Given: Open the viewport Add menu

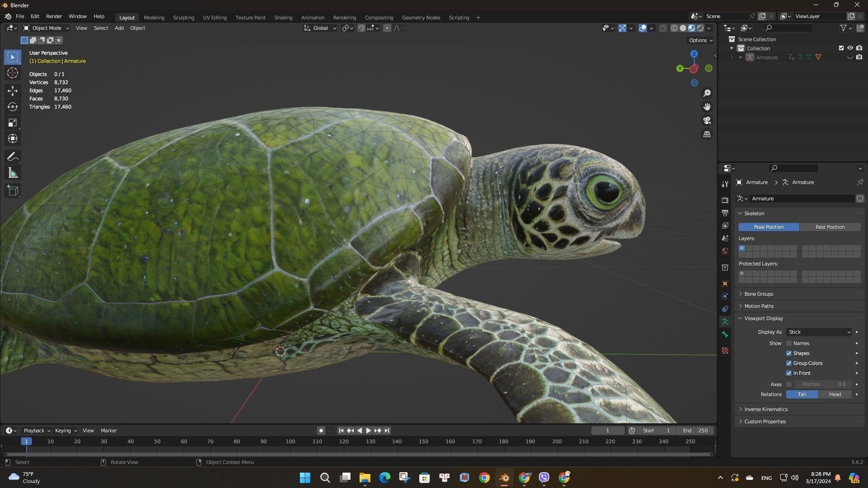Looking at the screenshot, I should point(119,28).
